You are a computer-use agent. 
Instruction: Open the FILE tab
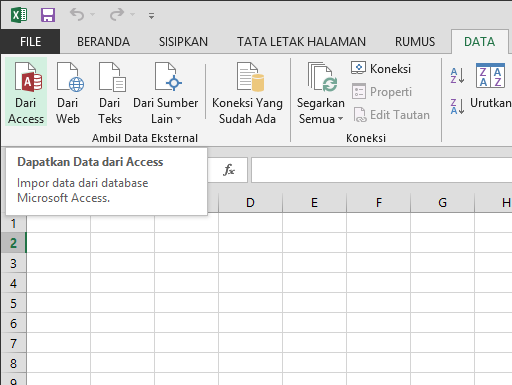click(30, 42)
